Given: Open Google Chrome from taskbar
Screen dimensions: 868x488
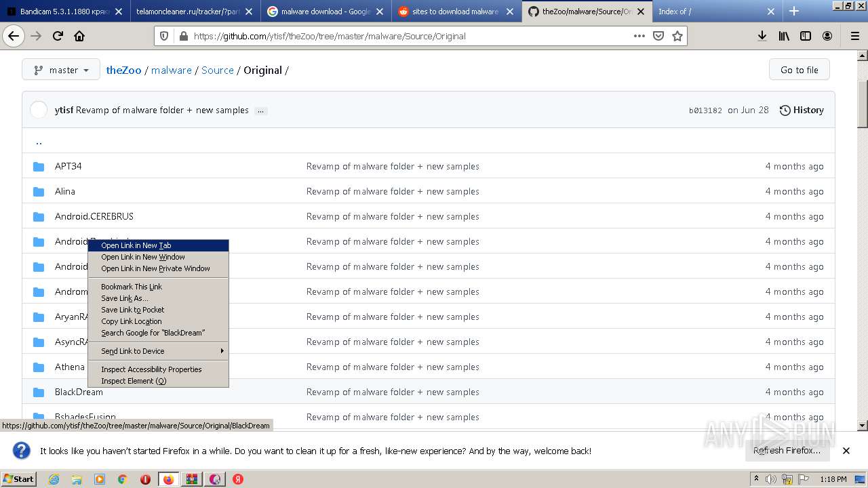Looking at the screenshot, I should [122, 479].
